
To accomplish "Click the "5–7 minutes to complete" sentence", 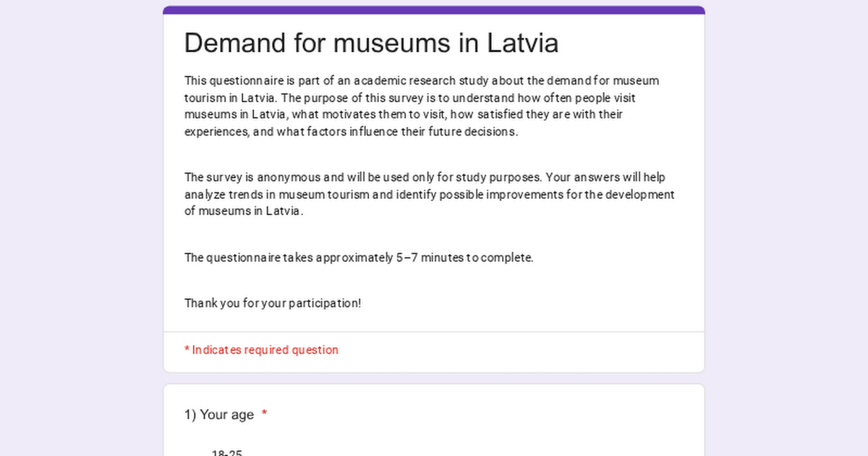I will pyautogui.click(x=359, y=258).
